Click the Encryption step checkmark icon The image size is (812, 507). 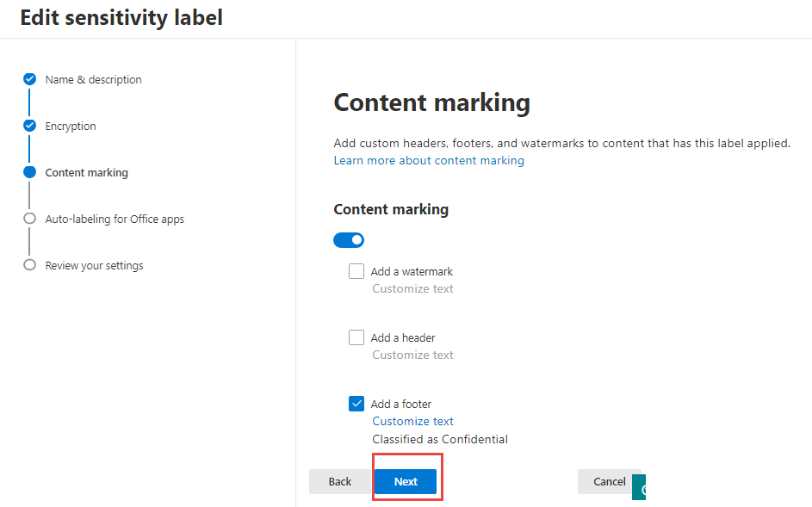coord(29,126)
